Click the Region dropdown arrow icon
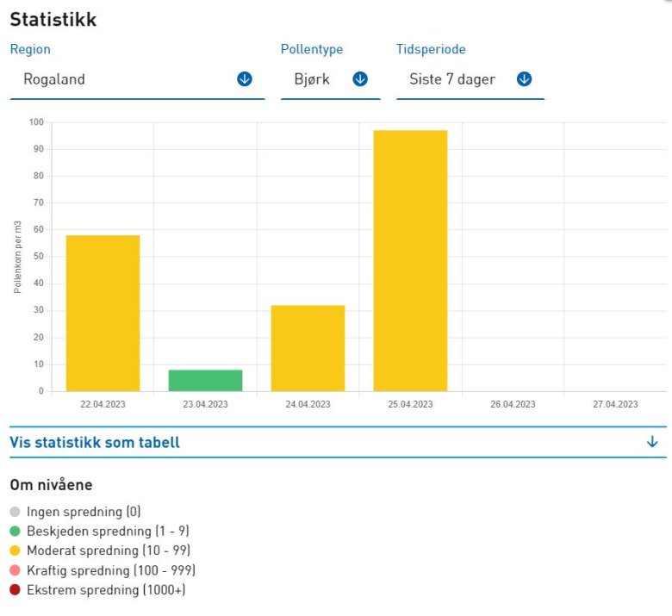Image resolution: width=672 pixels, height=616 pixels. [x=245, y=79]
